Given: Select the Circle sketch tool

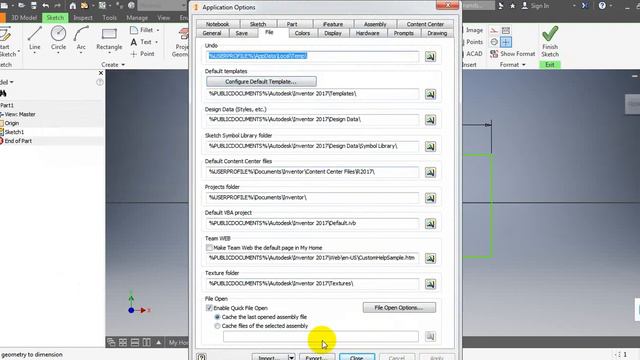Looking at the screenshot, I should (58, 38).
